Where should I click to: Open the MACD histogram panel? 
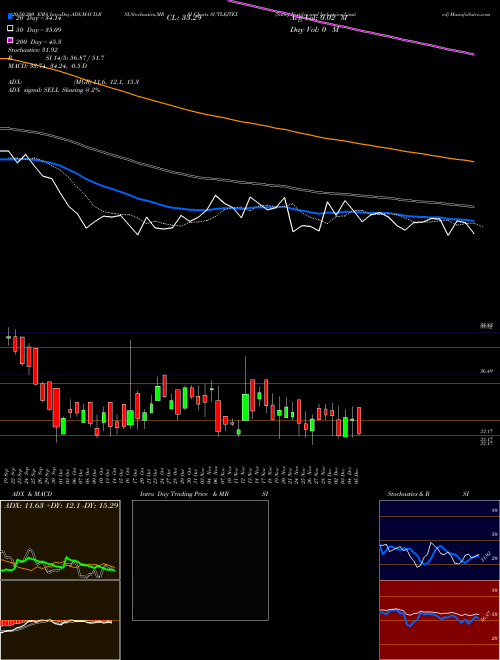tap(60, 620)
